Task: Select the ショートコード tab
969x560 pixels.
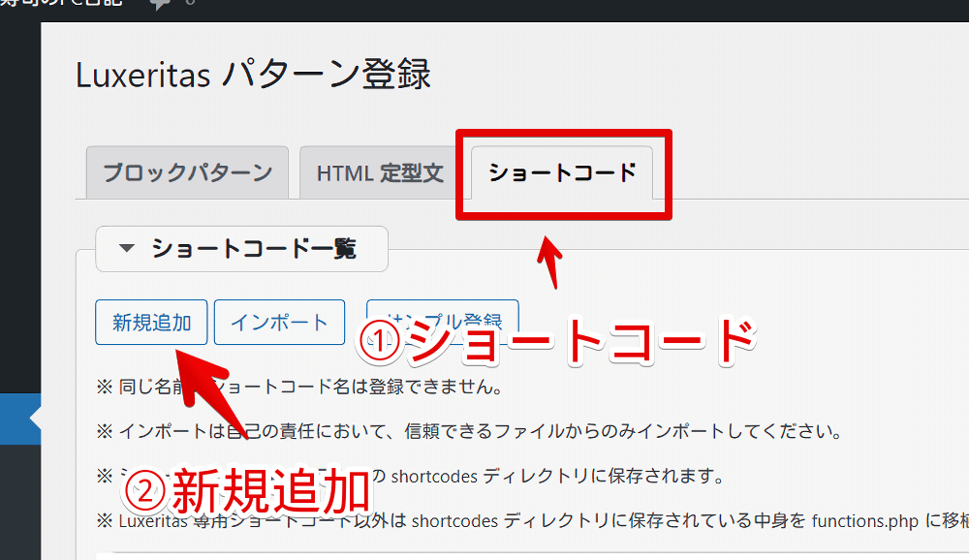Action: coord(562,172)
